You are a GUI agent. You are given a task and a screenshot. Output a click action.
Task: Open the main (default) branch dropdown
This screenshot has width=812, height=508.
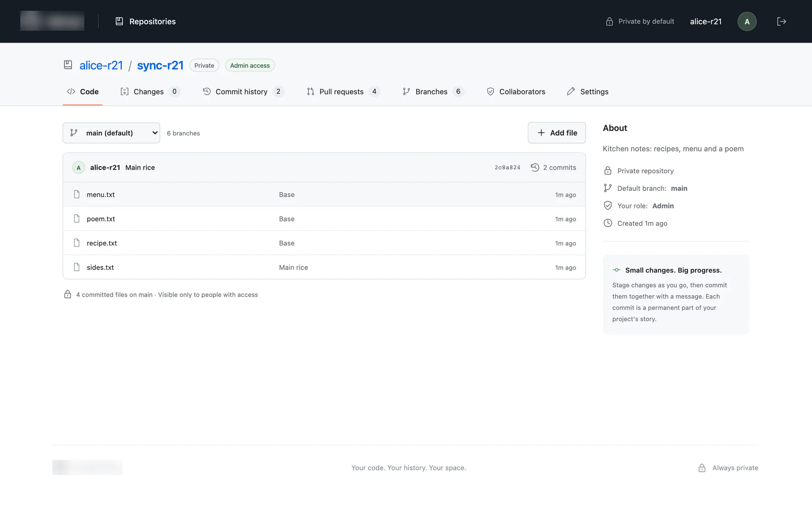(111, 133)
